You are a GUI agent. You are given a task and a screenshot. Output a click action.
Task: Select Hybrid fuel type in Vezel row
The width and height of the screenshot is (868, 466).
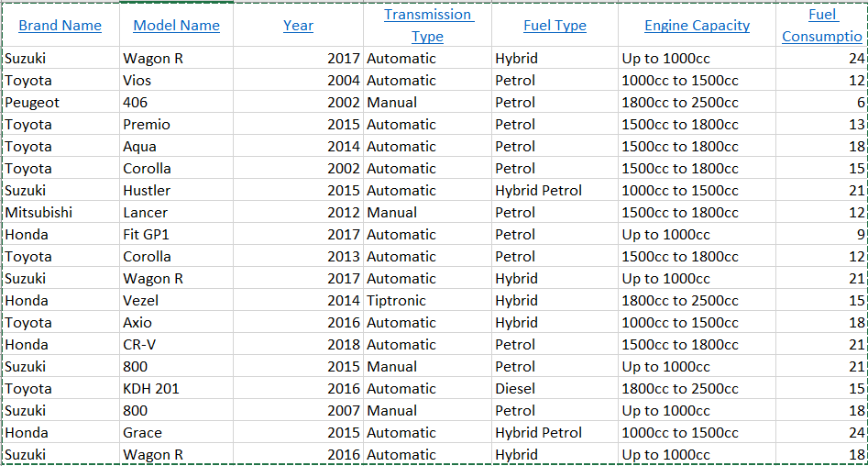[555, 300]
